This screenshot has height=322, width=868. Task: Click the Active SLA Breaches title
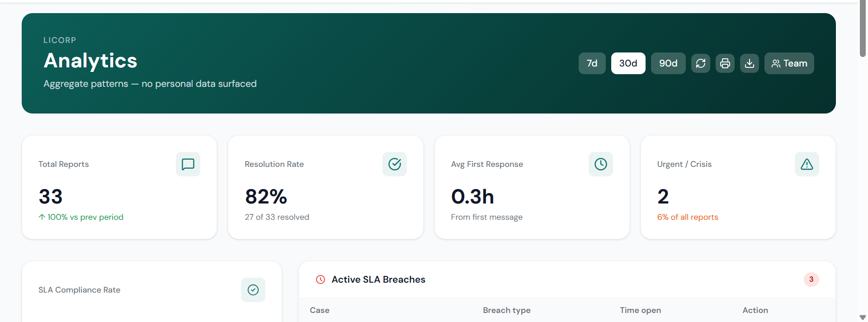click(378, 279)
